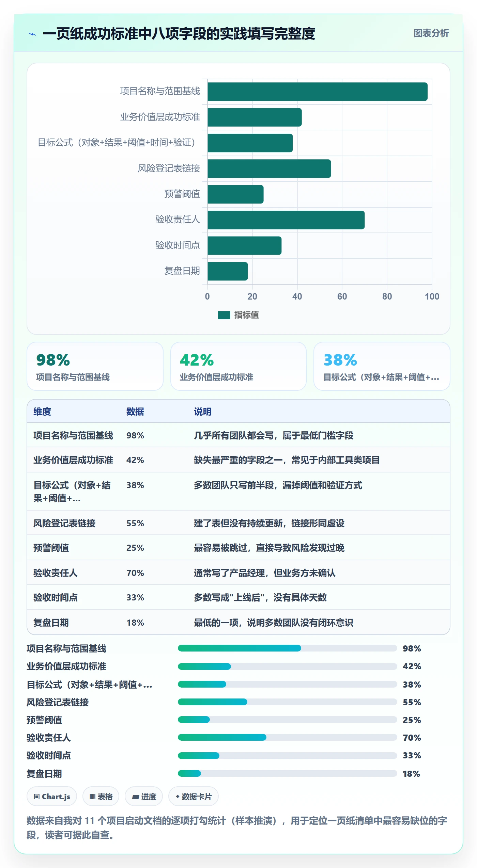
Task: Click the 验收责任人 bar in the chart
Action: pyautogui.click(x=286, y=220)
